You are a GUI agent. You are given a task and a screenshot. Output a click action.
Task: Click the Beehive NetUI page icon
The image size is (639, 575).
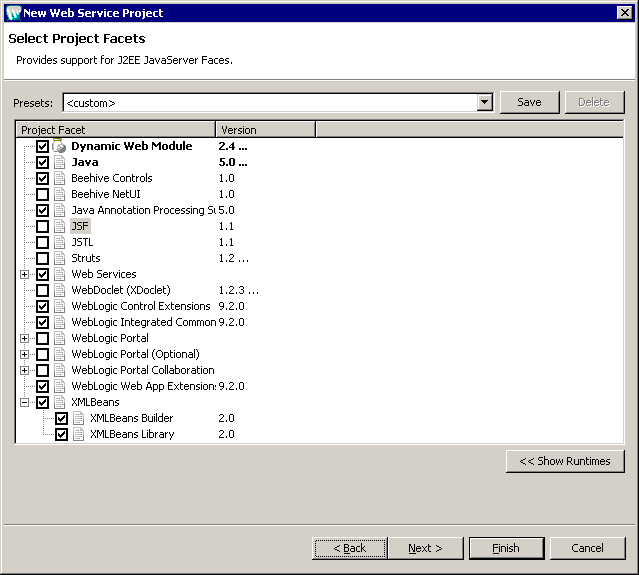pyautogui.click(x=59, y=194)
